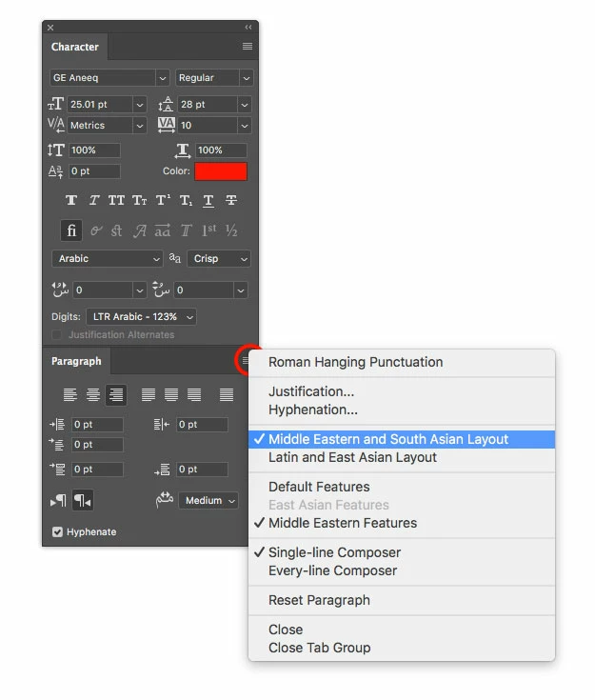
Task: Enable Stylistic Alternates (aa) icon
Action: 163,230
